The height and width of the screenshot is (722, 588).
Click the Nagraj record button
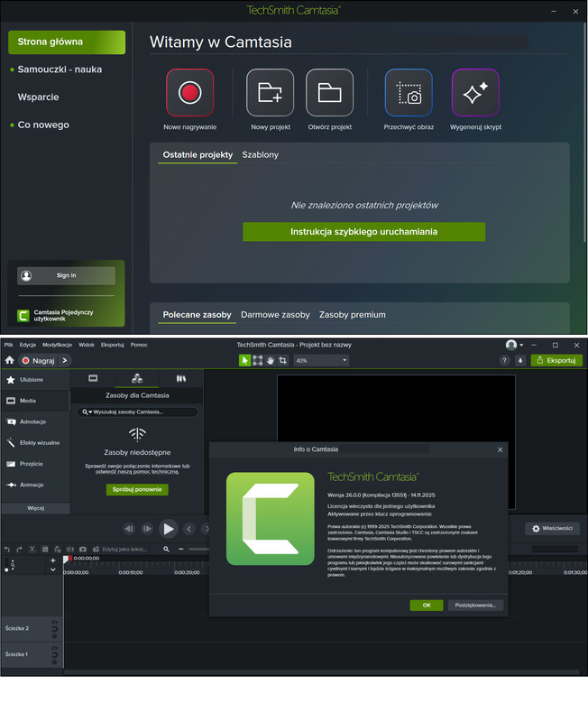pos(39,360)
